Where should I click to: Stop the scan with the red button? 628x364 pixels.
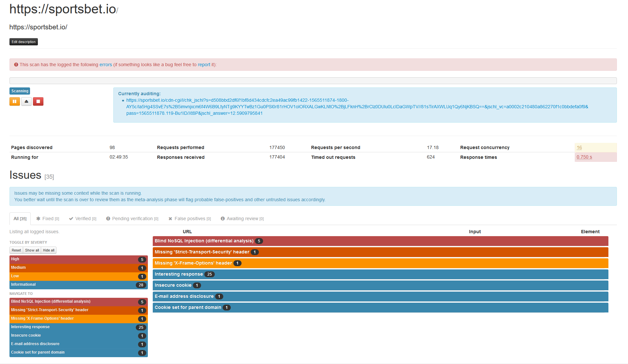38,101
